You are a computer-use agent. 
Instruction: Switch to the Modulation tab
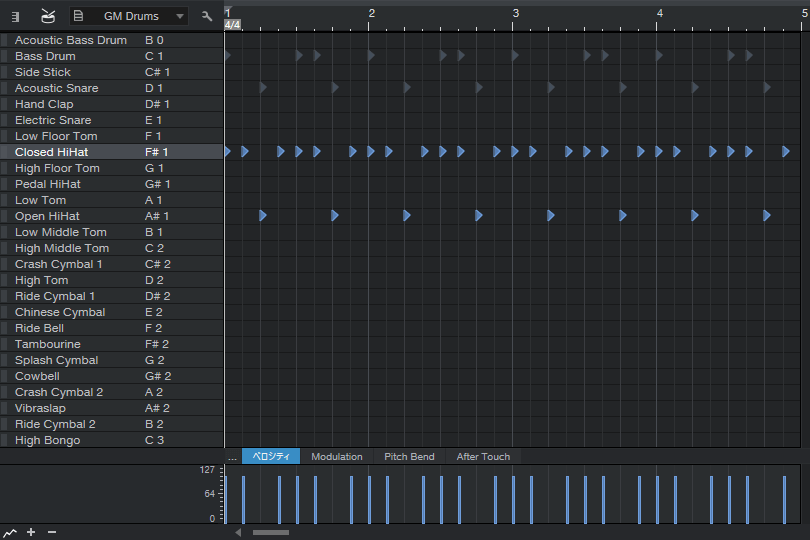tap(336, 457)
